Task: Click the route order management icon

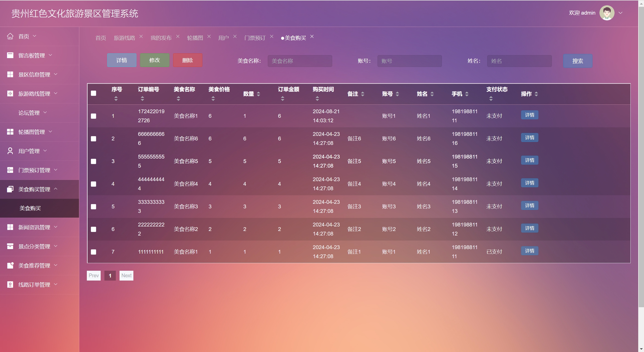Action: click(x=10, y=285)
